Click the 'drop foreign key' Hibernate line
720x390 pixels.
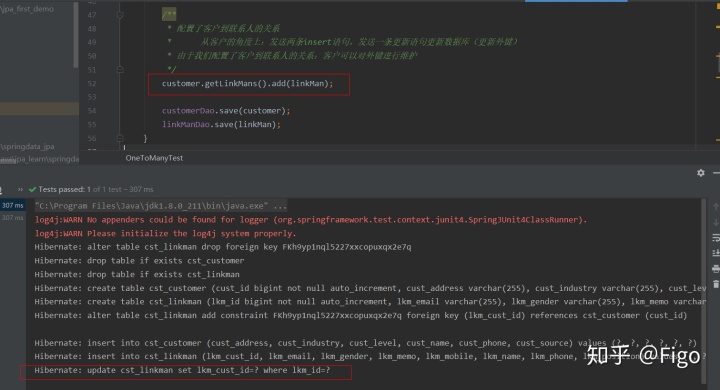click(223, 247)
